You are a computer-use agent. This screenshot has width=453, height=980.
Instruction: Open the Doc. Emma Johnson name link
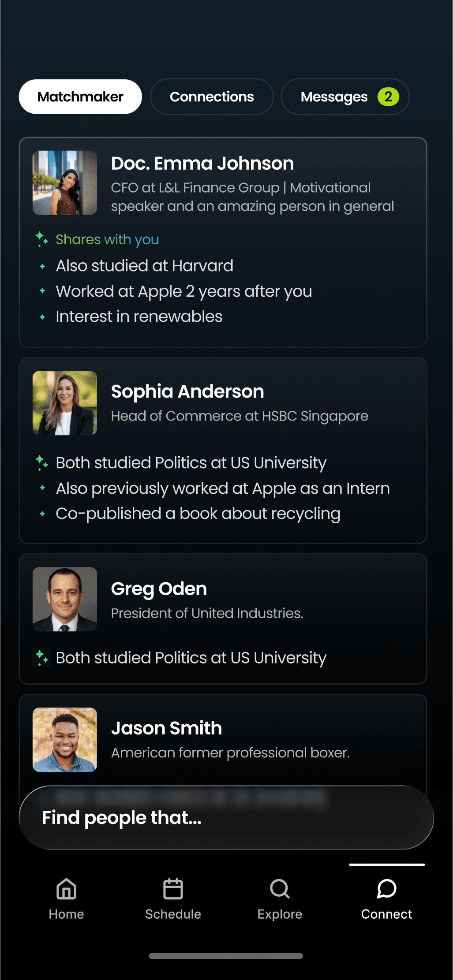pyautogui.click(x=202, y=164)
